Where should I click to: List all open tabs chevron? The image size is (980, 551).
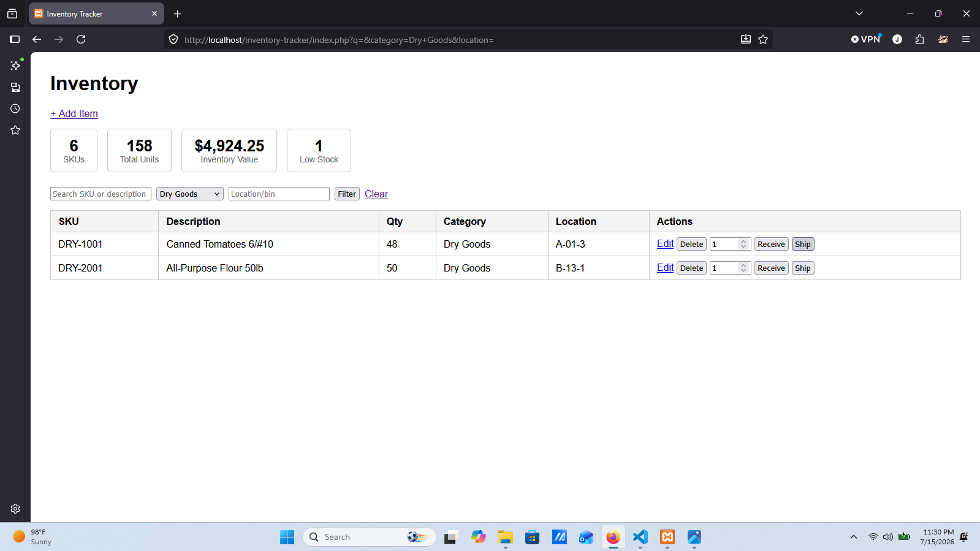point(859,13)
